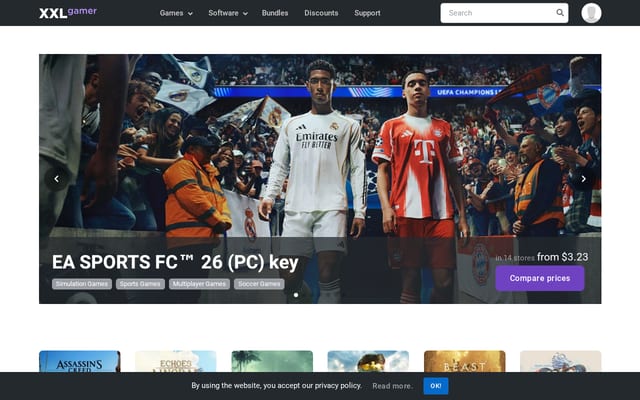Click the search magnifier icon
Screen dimensions: 640x400
[560, 13]
